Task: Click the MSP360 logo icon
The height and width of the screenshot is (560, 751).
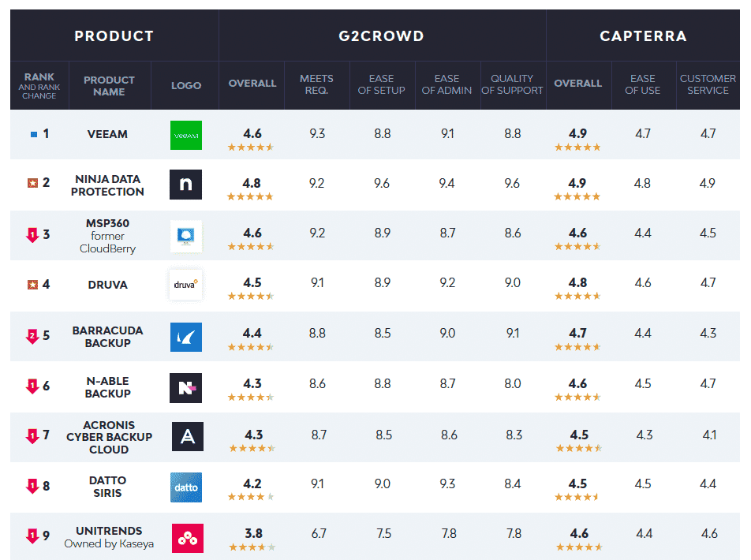Action: (186, 236)
